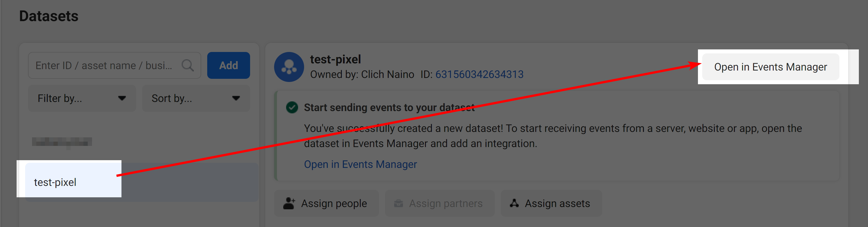Select test-pixel in the dataset list

point(142,182)
